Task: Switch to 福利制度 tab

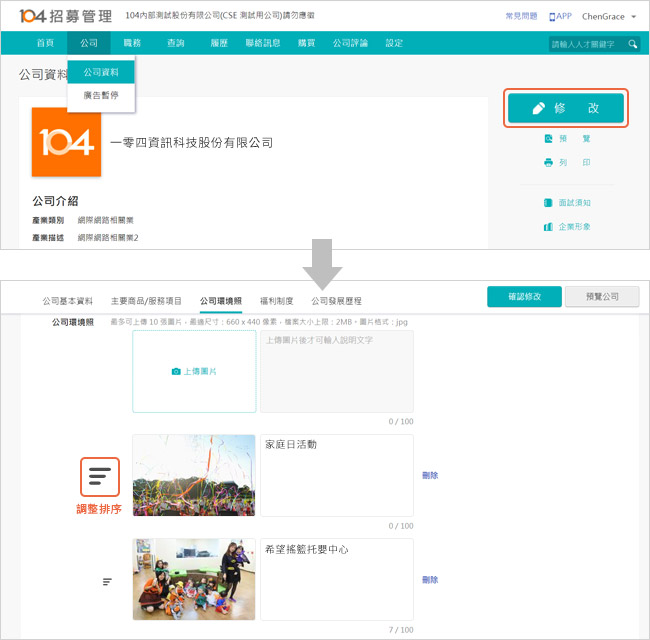Action: click(x=276, y=301)
